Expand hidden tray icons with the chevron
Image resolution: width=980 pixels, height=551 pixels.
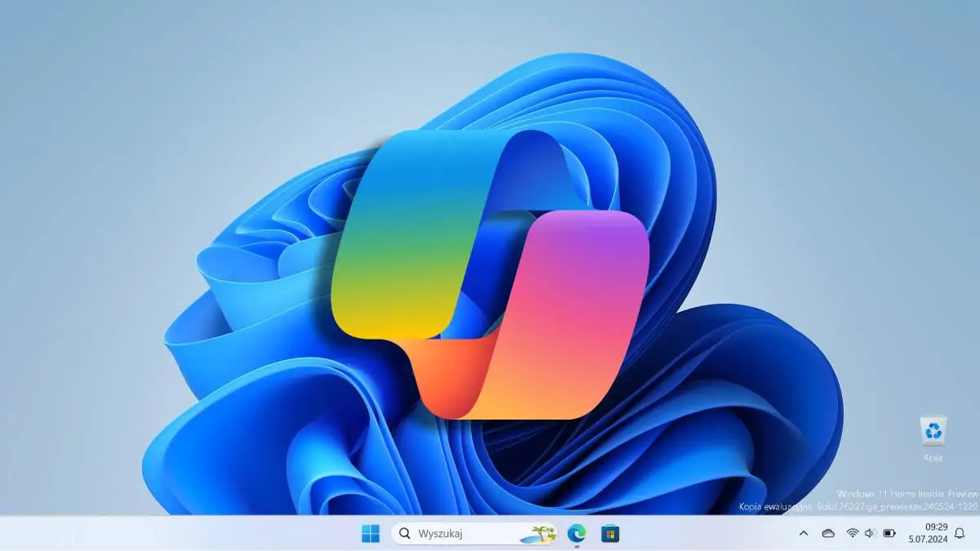click(804, 534)
